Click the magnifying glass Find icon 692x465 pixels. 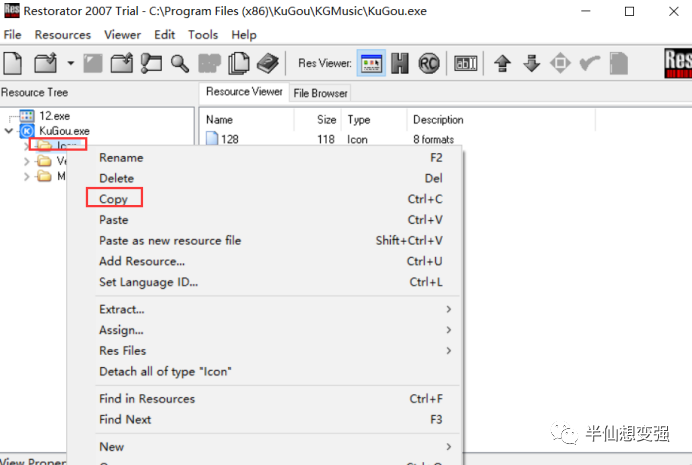pos(180,64)
